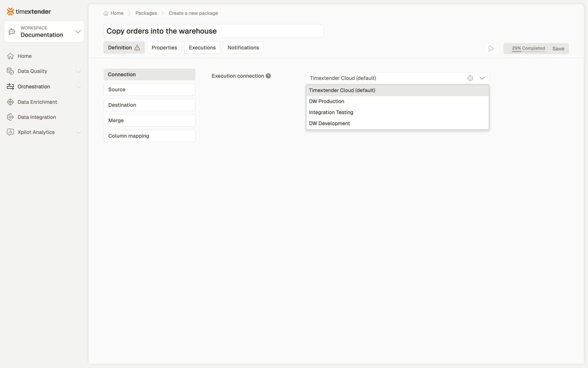Click the timextender logo
This screenshot has width=588, height=368.
(x=29, y=11)
